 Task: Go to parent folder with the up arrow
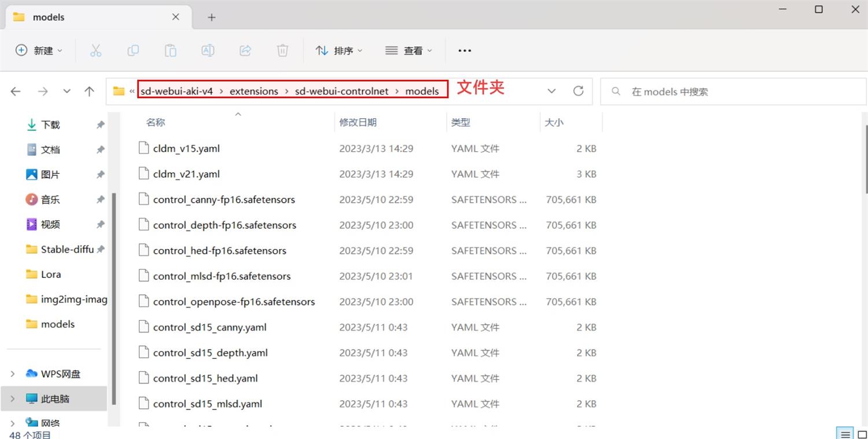[90, 91]
